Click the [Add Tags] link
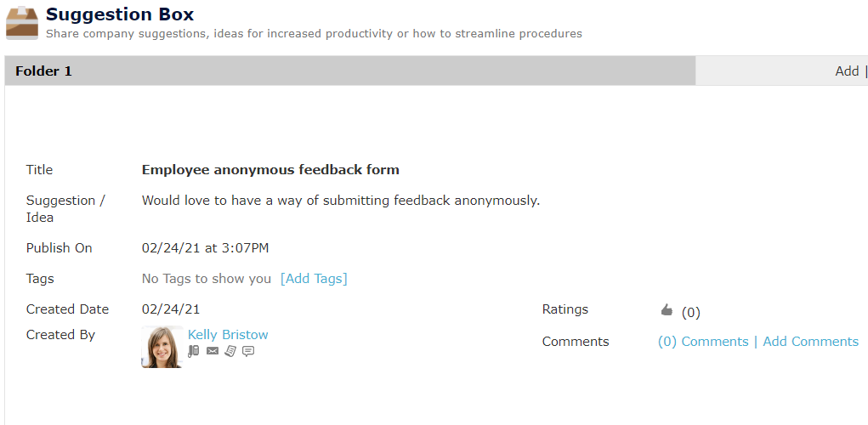The image size is (868, 425). point(314,278)
